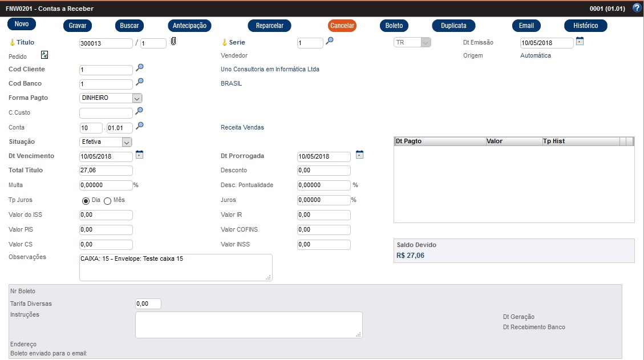Click the Pedido link icon
The height and width of the screenshot is (360, 644).
pos(44,55)
